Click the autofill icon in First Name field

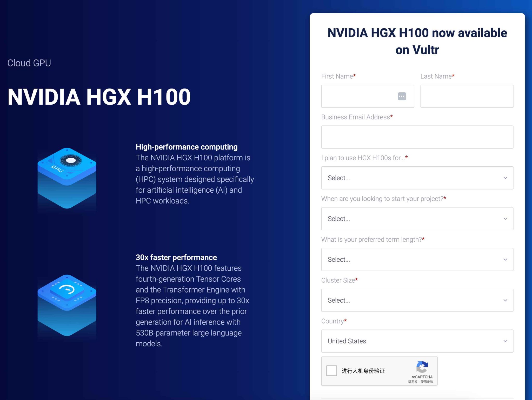tap(402, 96)
